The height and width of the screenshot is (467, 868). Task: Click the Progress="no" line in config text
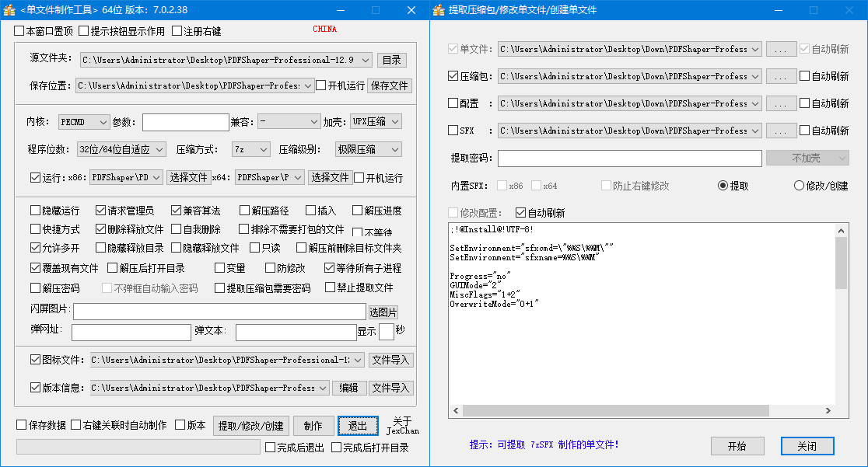coord(481,276)
